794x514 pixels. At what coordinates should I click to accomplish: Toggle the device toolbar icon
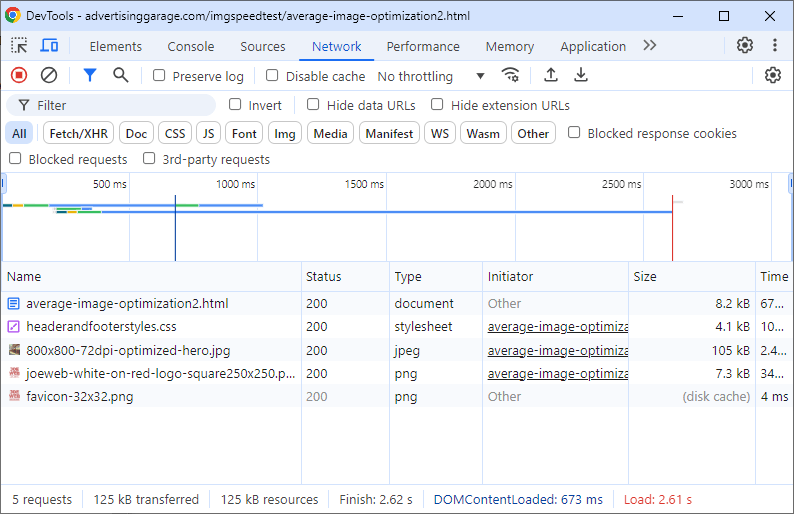[49, 46]
